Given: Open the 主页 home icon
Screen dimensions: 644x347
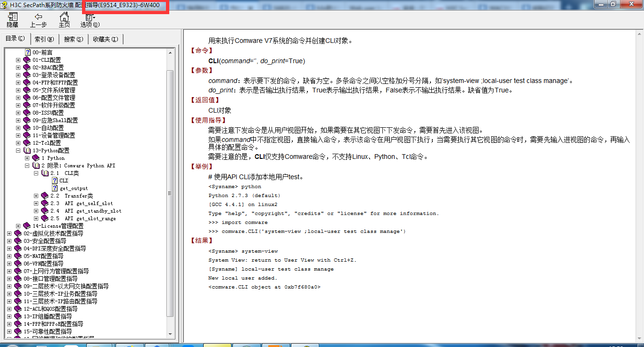Looking at the screenshot, I should point(64,17).
